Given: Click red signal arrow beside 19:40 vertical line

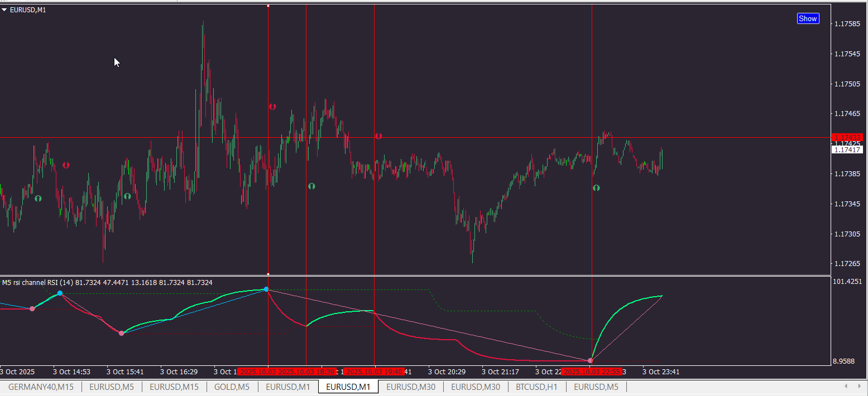Looking at the screenshot, I should pyautogui.click(x=378, y=136).
